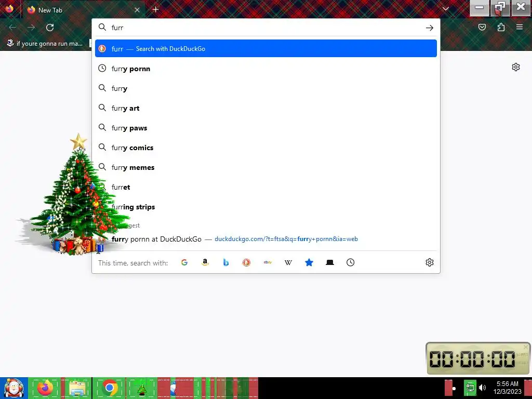Open File Explorer from the taskbar

pos(77,388)
